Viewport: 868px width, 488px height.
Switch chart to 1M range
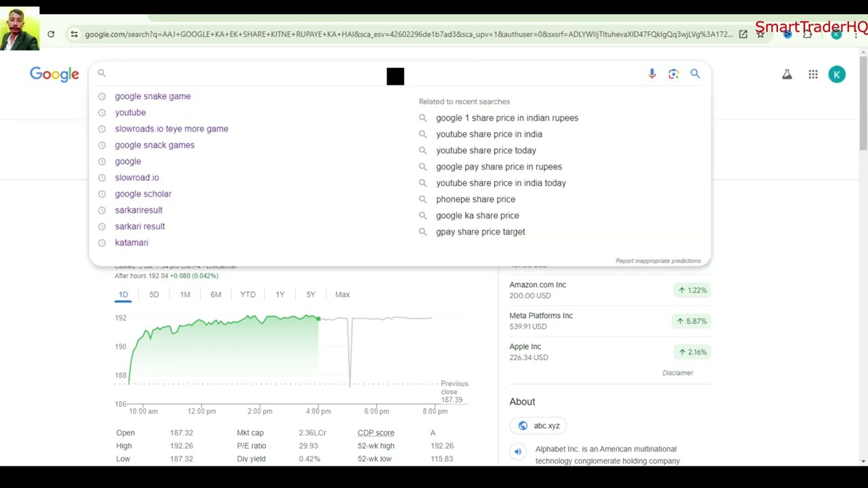click(185, 295)
